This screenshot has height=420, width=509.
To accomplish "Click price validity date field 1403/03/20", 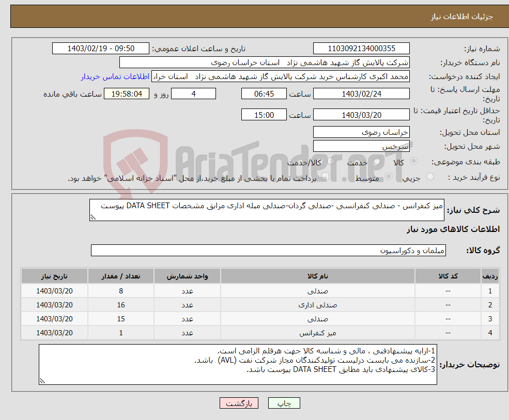I will (361, 115).
